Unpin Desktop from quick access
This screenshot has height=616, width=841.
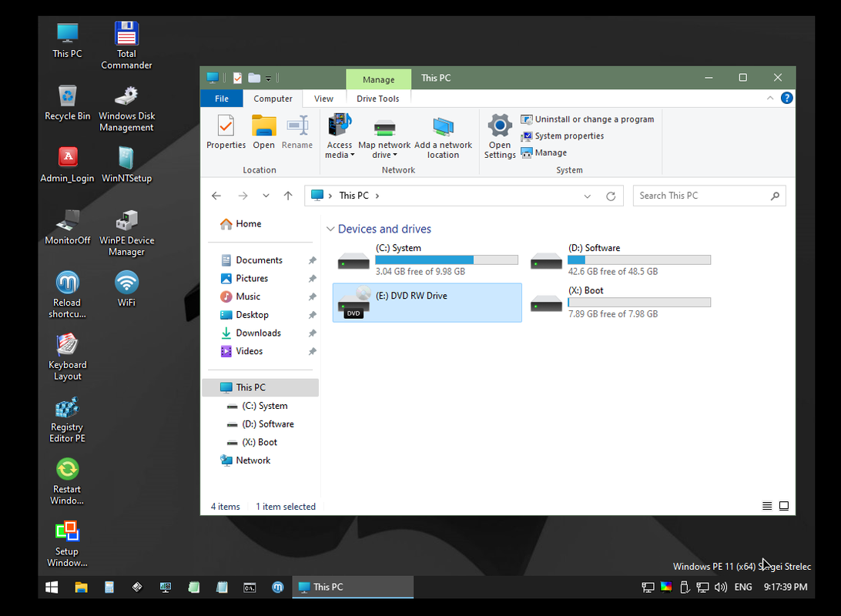click(x=312, y=315)
